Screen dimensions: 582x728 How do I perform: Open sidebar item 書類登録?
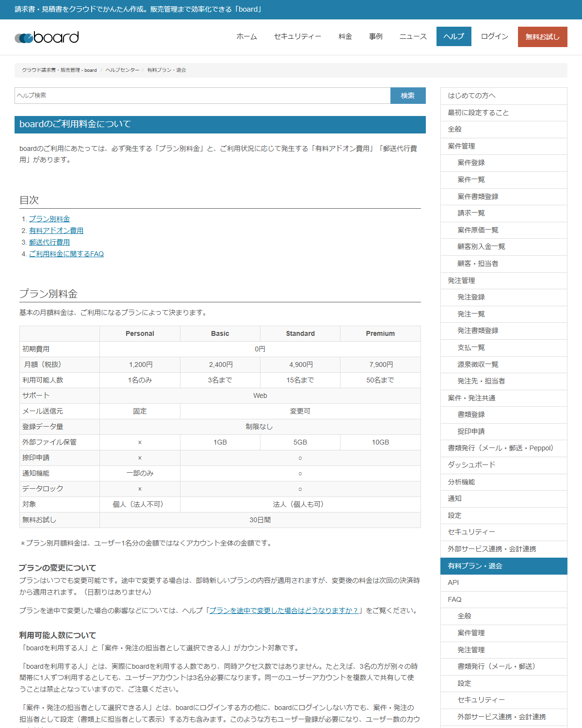click(503, 414)
